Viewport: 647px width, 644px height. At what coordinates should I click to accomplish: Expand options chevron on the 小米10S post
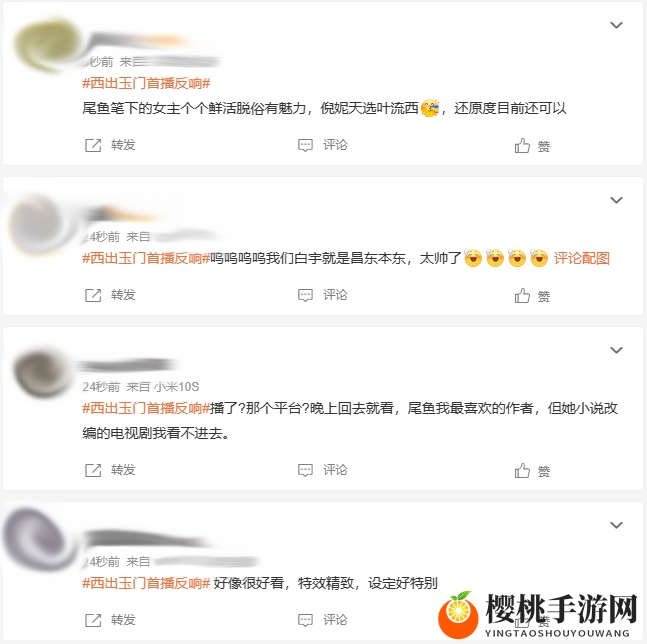click(616, 350)
